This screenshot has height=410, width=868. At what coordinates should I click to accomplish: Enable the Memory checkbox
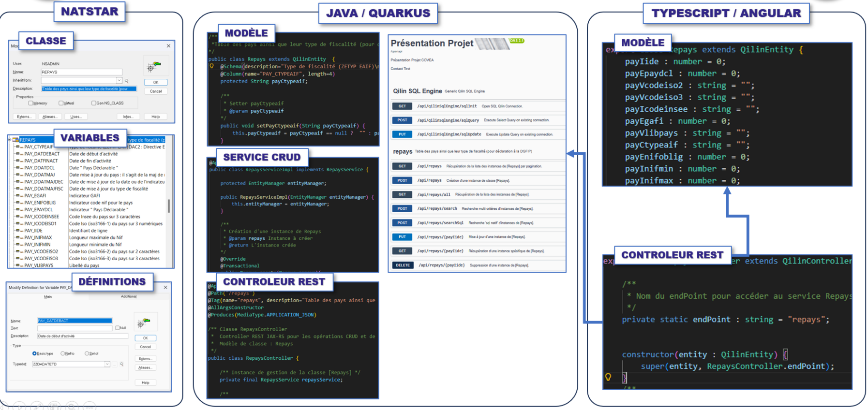point(31,103)
